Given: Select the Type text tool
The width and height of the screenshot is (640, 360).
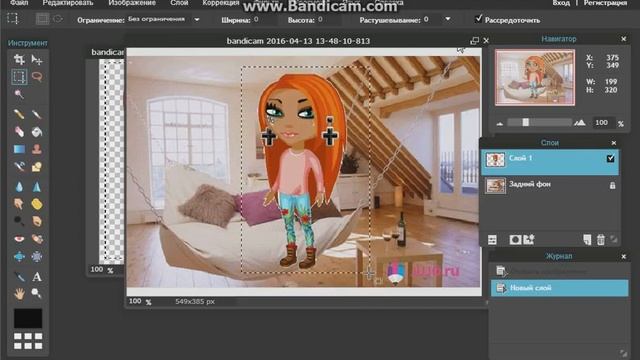Looking at the screenshot, I should point(37,276).
